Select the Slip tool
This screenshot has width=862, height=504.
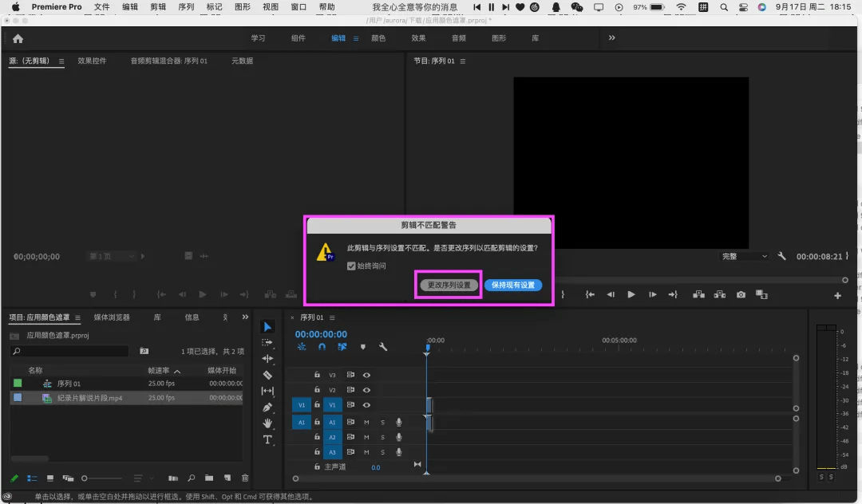click(x=267, y=391)
